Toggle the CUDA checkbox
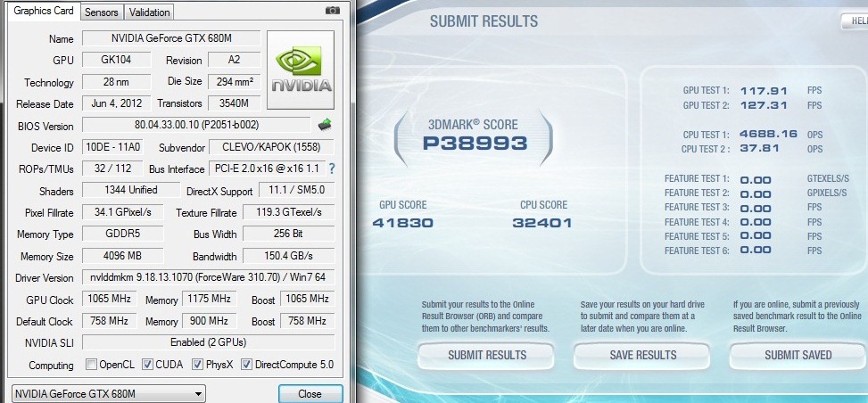The width and height of the screenshot is (868, 403). (x=147, y=365)
